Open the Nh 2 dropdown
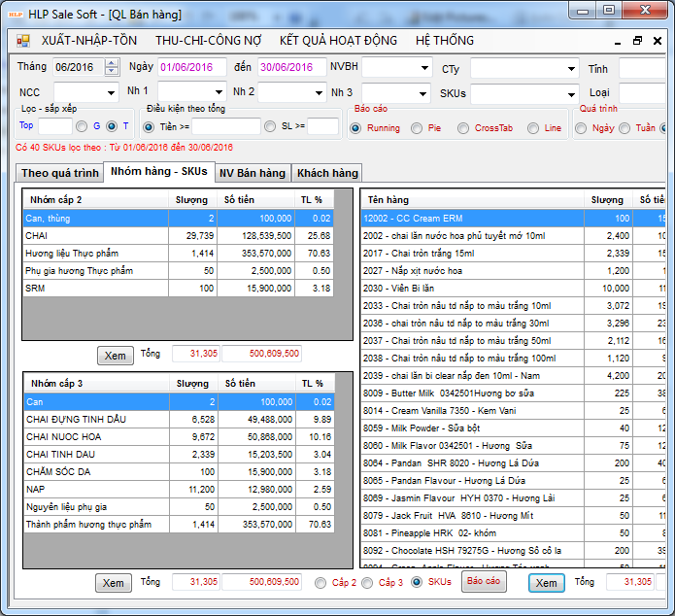This screenshot has height=616, width=675. pyautogui.click(x=319, y=92)
